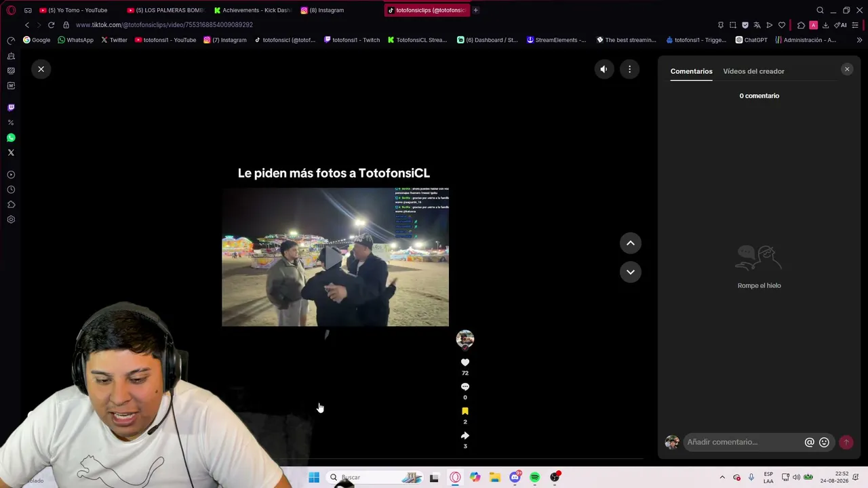Open Opera extensions cube icon
The width and height of the screenshot is (868, 488).
(801, 25)
